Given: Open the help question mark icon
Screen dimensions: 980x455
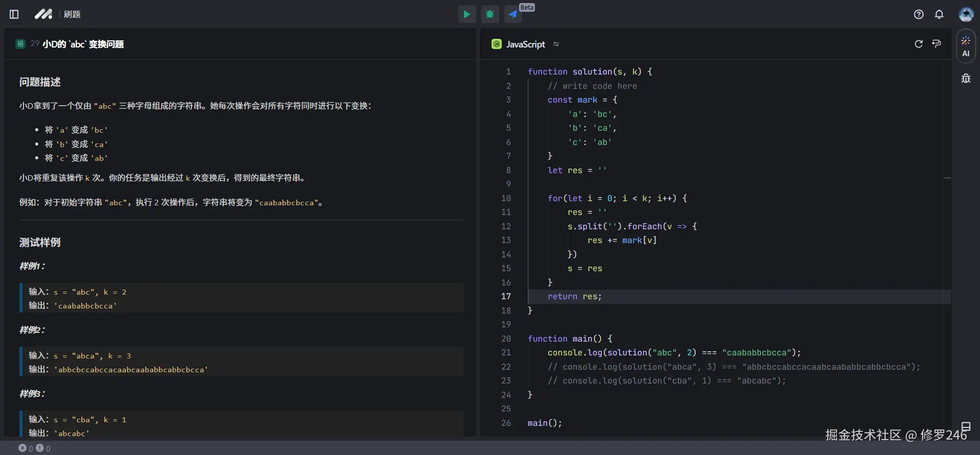Looking at the screenshot, I should tap(919, 14).
